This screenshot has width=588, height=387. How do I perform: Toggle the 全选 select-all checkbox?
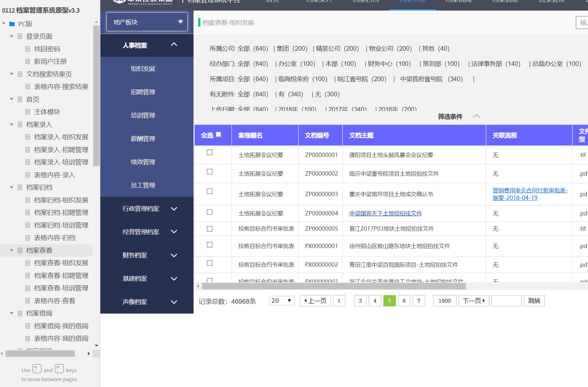tap(218, 134)
